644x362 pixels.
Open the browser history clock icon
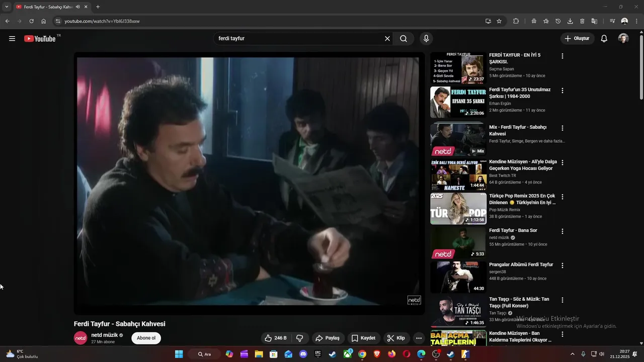[x=558, y=21]
